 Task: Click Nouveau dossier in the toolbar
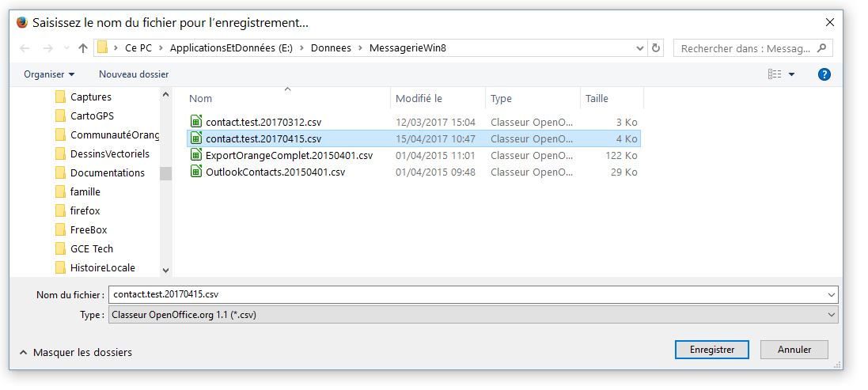[x=133, y=74]
